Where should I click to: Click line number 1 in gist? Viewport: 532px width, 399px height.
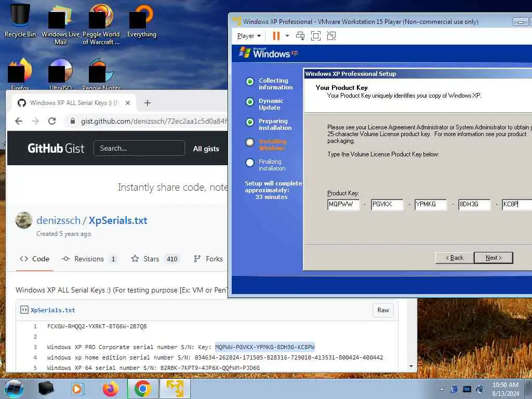(x=35, y=326)
